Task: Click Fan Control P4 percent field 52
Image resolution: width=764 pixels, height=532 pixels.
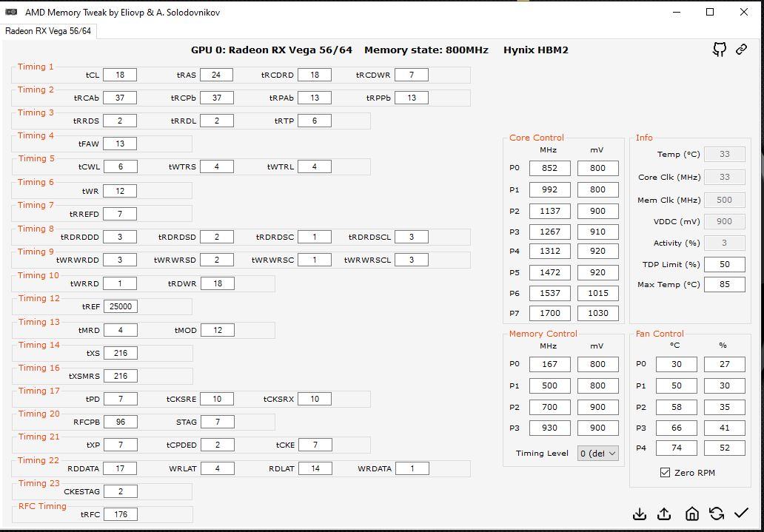Action: click(x=725, y=448)
